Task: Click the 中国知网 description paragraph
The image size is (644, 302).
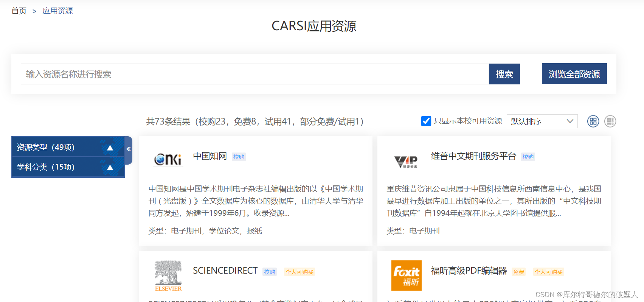Action: coord(256,201)
